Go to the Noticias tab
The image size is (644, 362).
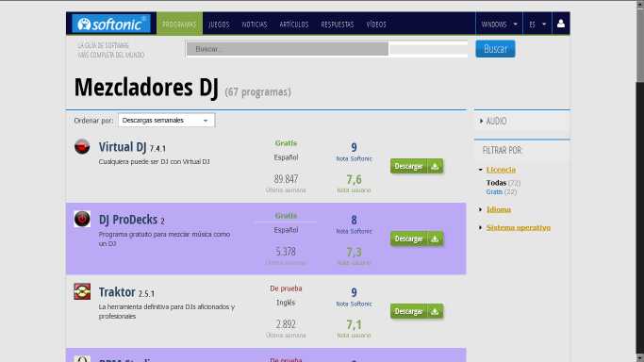point(255,25)
